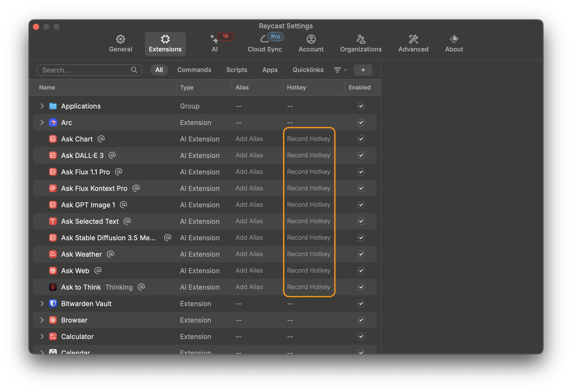Click the Ask Selected Text icon
The width and height of the screenshot is (572, 392).
tap(53, 221)
